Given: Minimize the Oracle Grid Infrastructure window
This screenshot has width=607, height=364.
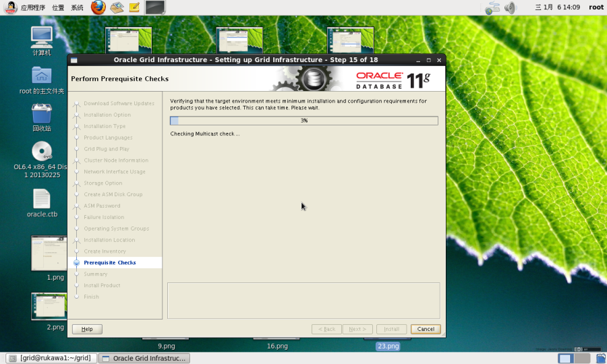Looking at the screenshot, I should click(x=418, y=61).
